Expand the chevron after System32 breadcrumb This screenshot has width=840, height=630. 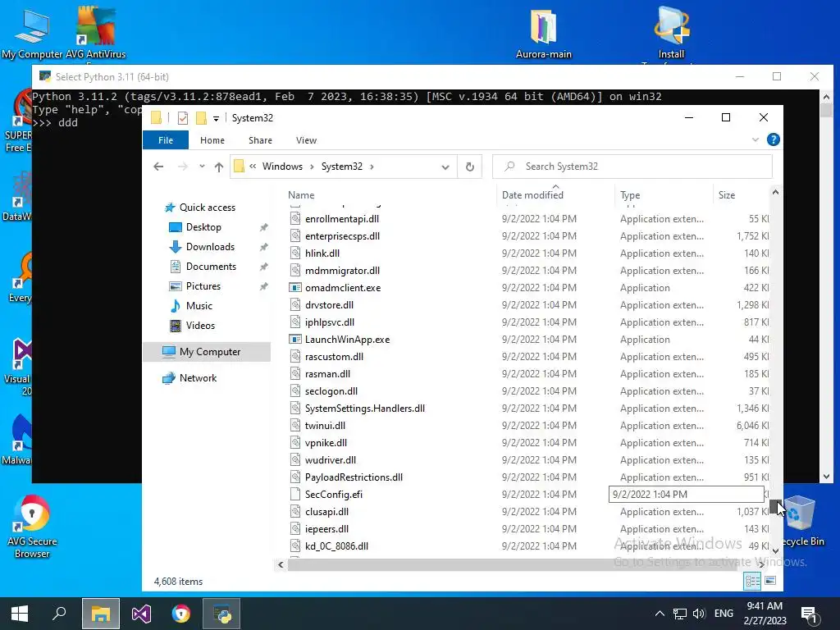pyautogui.click(x=372, y=167)
